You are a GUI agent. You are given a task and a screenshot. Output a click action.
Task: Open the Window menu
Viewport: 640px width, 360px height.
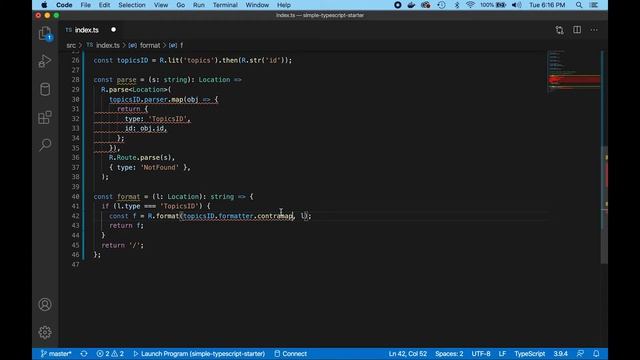coord(257,5)
